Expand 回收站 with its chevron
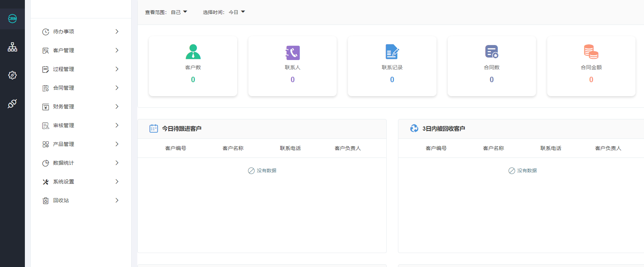The height and width of the screenshot is (267, 644). coord(117,200)
